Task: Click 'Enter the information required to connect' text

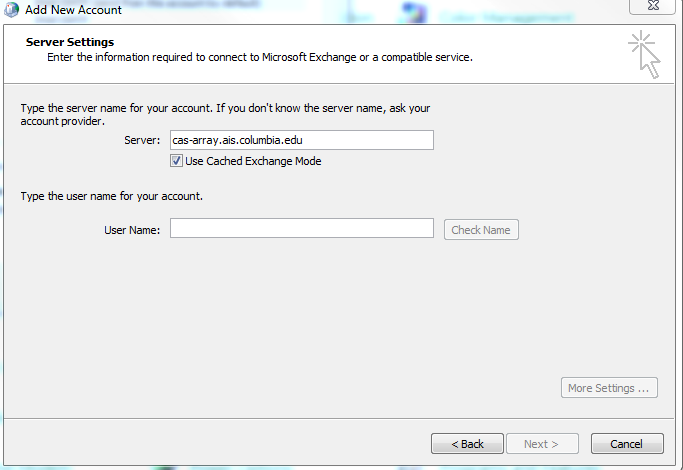Action: [260, 57]
